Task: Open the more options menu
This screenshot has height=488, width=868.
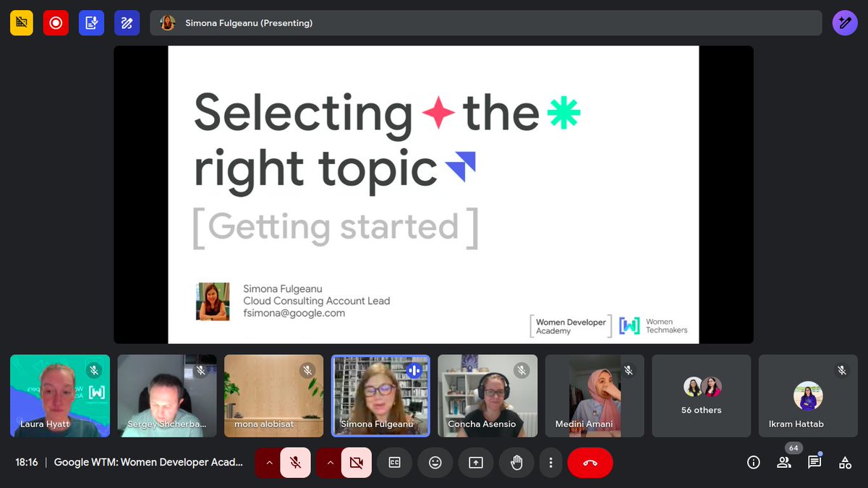Action: click(x=550, y=462)
